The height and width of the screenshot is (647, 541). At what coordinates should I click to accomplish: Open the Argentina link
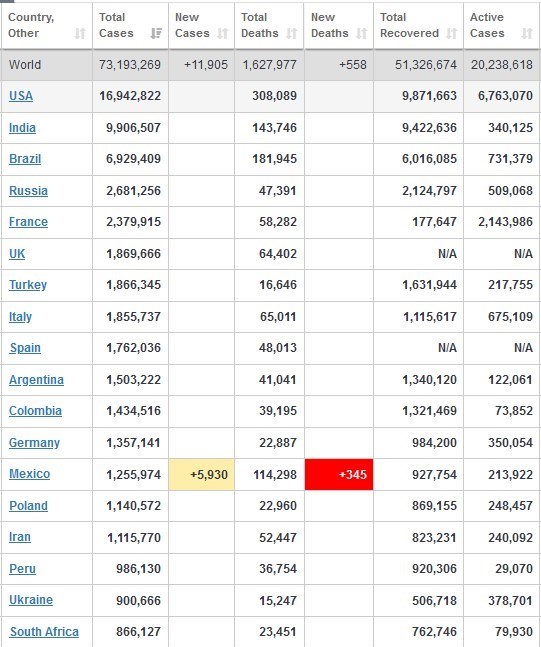[36, 380]
